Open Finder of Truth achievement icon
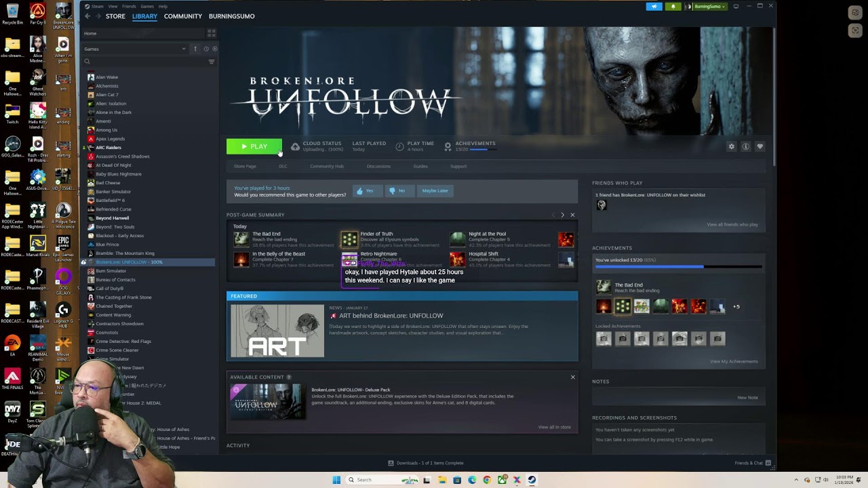 pos(349,239)
